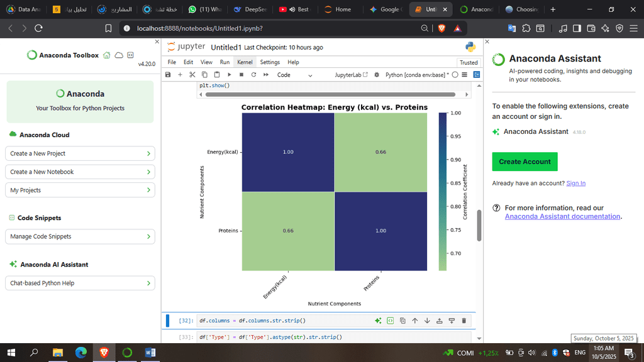Viewport: 644px width, 362px height.
Task: Open the cell type Code dropdown
Action: (295, 75)
